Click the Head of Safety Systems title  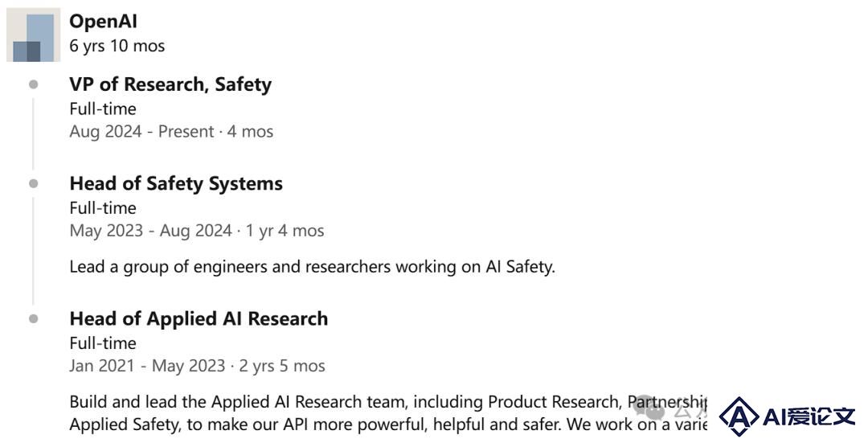click(x=176, y=183)
